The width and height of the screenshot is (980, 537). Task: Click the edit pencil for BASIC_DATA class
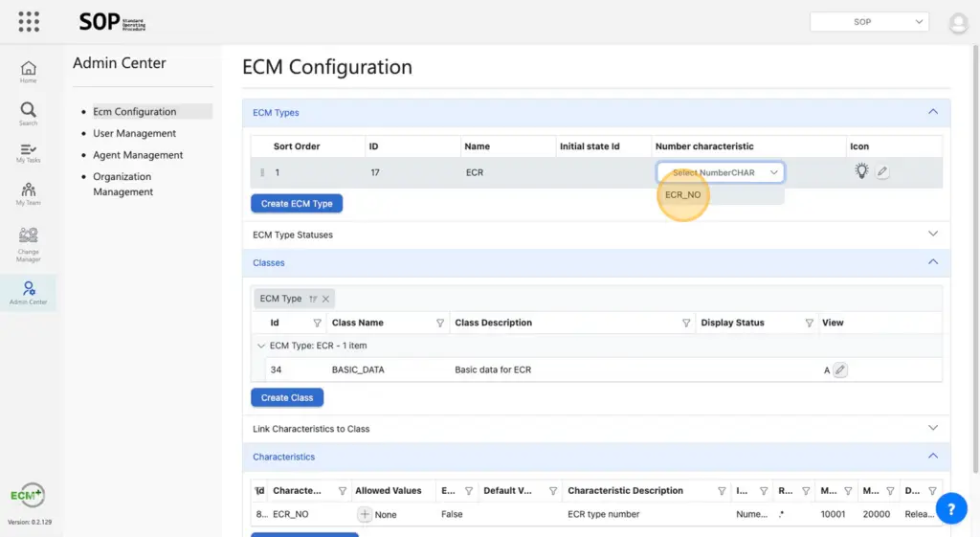point(840,370)
